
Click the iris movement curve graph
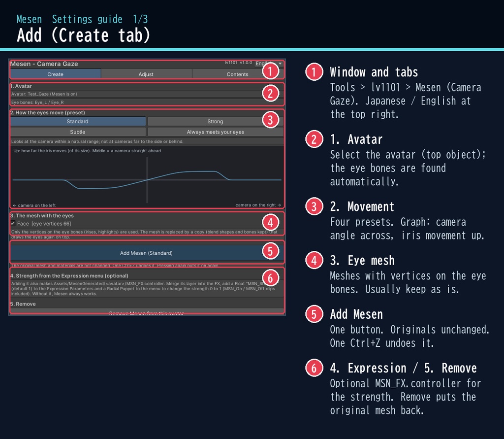tap(147, 178)
